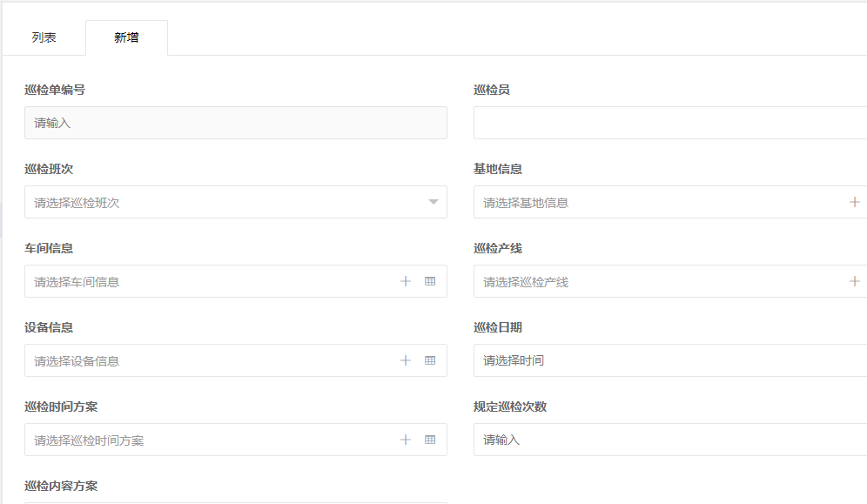
Task: Expand the 巡检班次 dropdown arrow
Action: 433,202
